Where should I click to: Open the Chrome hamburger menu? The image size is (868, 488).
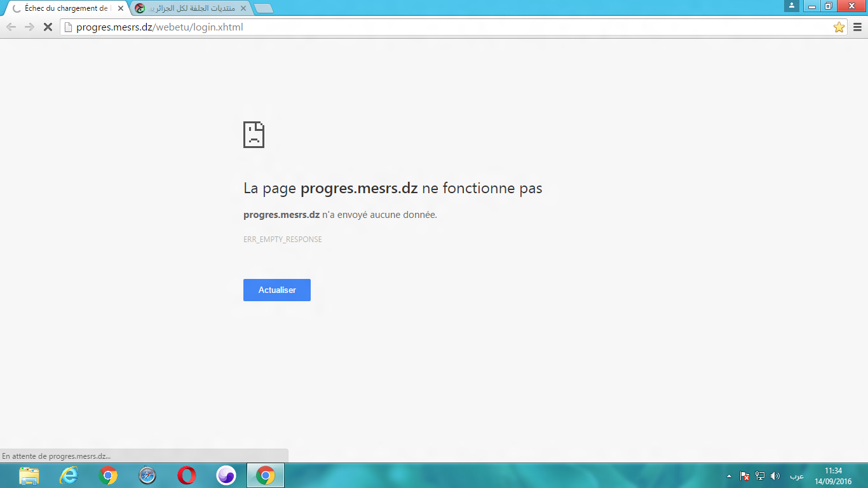857,27
